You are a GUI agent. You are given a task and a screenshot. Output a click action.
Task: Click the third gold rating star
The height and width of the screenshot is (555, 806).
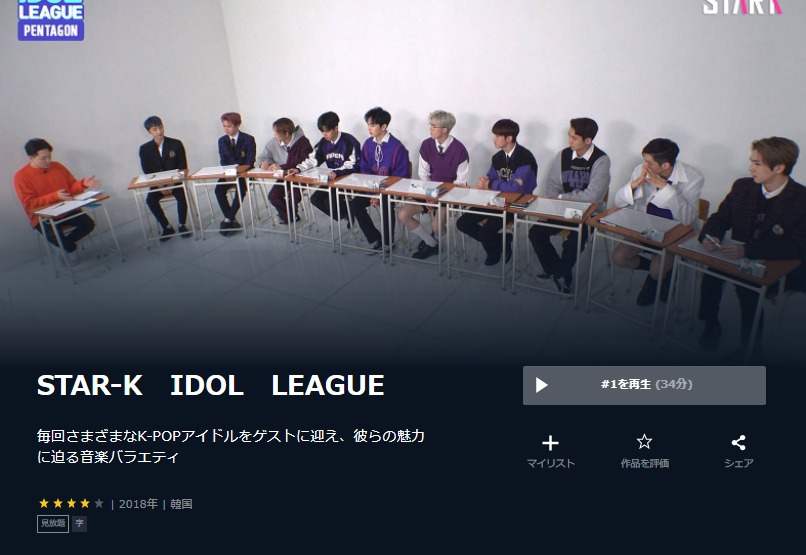pos(71,504)
